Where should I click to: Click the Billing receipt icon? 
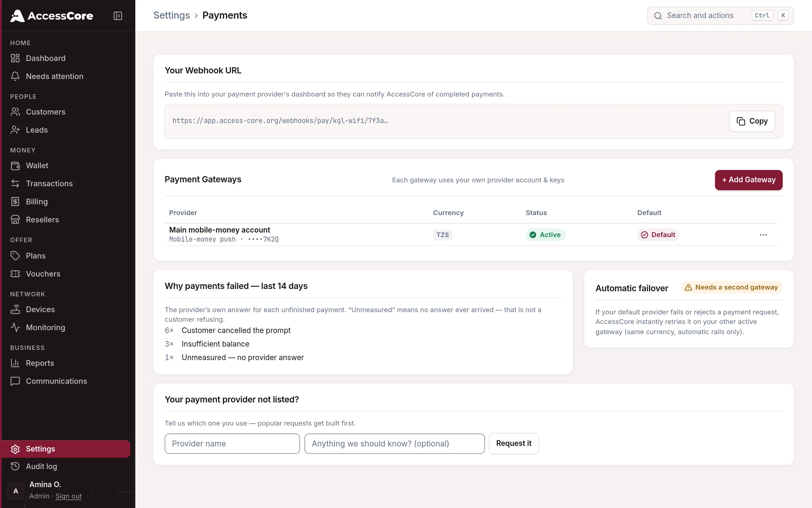pyautogui.click(x=15, y=202)
